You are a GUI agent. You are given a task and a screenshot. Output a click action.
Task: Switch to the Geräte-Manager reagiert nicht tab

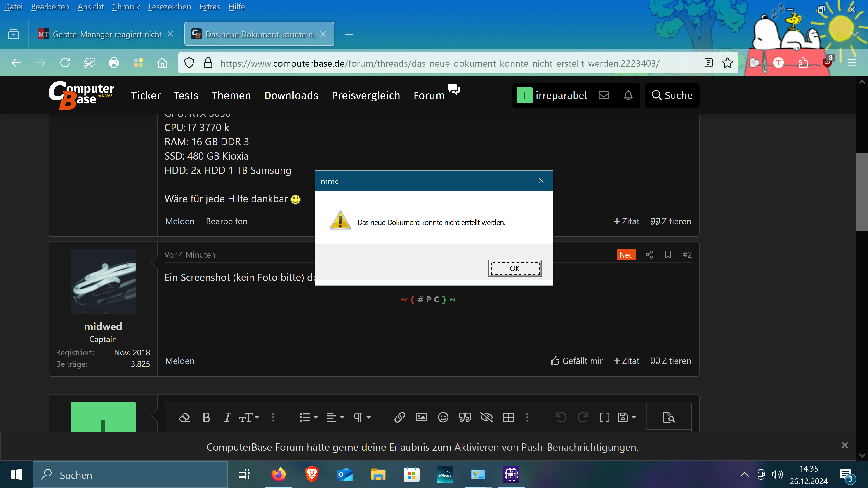point(107,34)
